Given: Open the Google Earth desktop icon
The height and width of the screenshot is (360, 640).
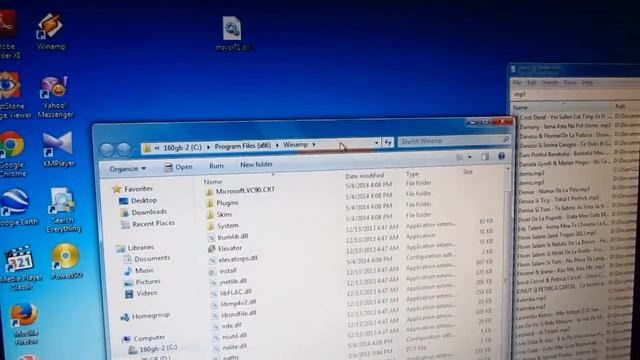Looking at the screenshot, I should click(16, 207).
